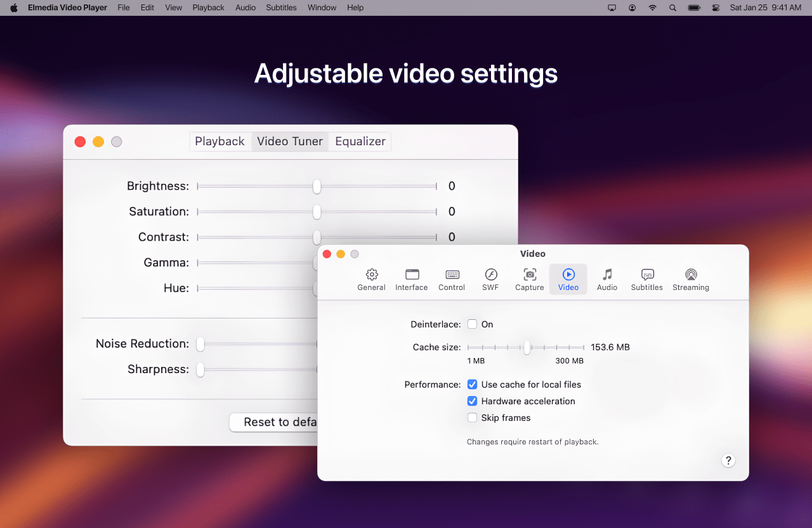Viewport: 812px width, 528px height.
Task: Open the Subtitles preferences tab
Action: point(647,279)
